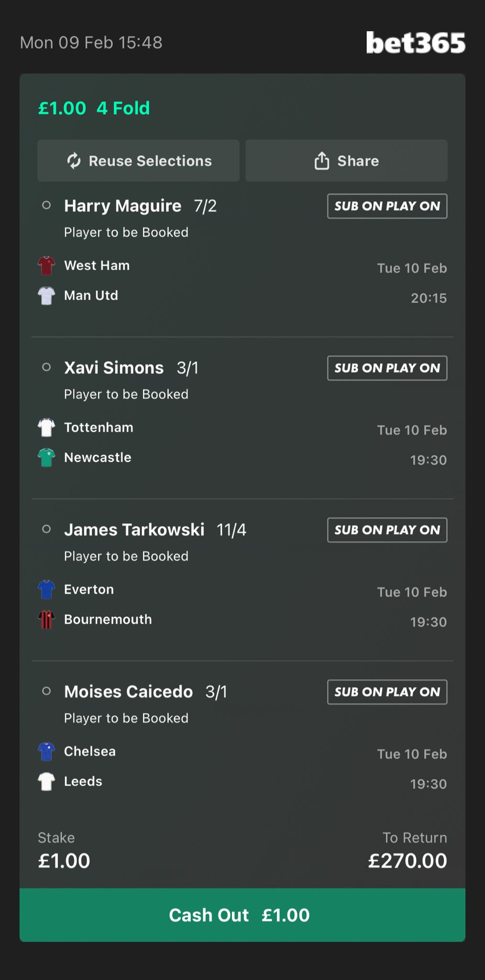This screenshot has height=980, width=485.
Task: Click the West Ham team shirt icon
Action: pos(46,266)
